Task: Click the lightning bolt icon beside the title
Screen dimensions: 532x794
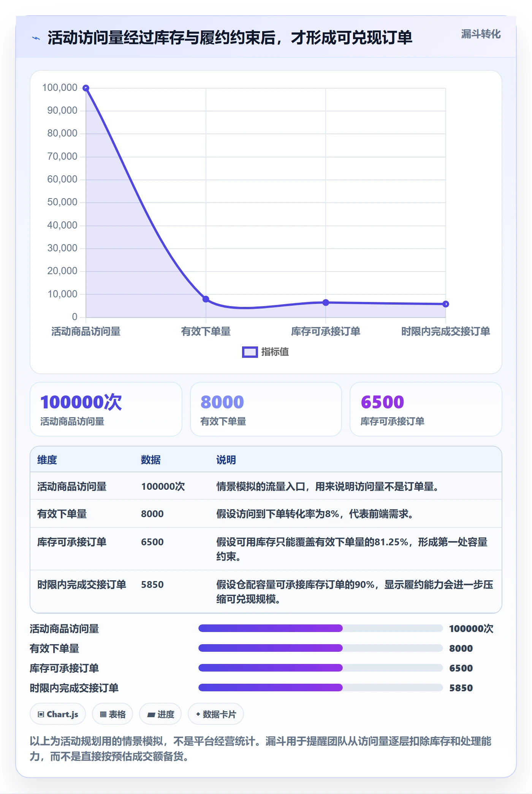Action: tap(36, 38)
